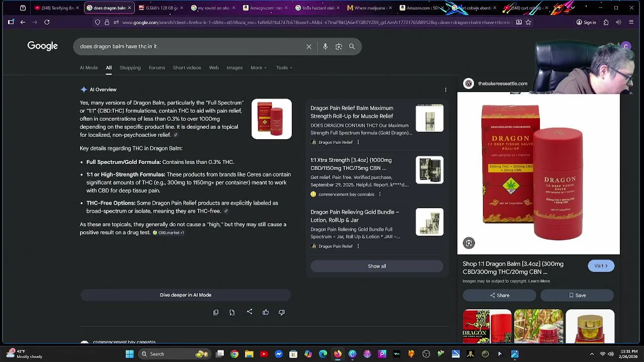Click into the Google search input field
This screenshot has height=362, width=644.
(x=191, y=46)
